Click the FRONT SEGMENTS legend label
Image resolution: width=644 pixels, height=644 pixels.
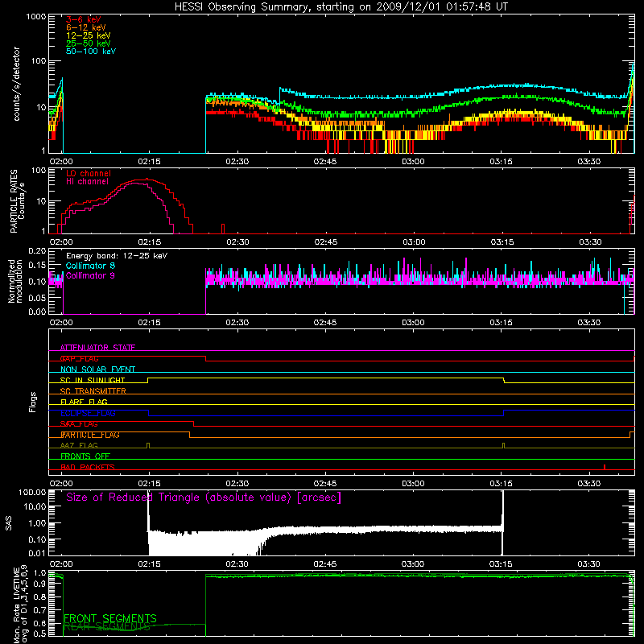(110, 618)
